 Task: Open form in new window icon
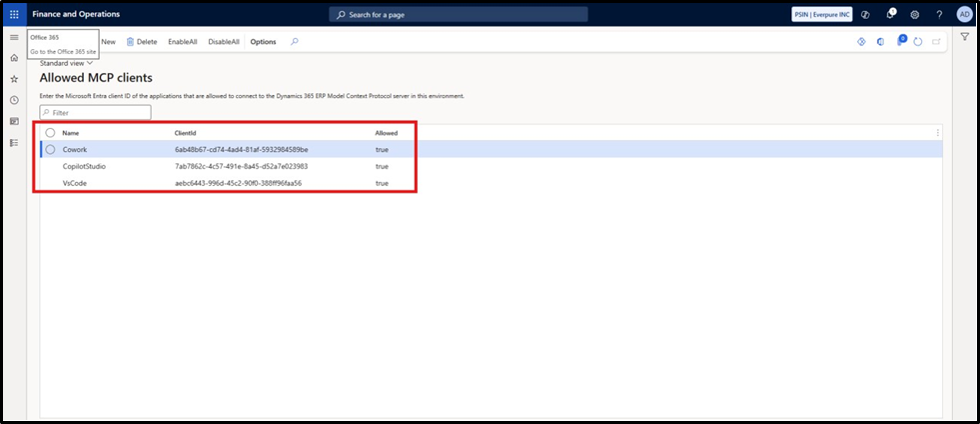point(936,42)
